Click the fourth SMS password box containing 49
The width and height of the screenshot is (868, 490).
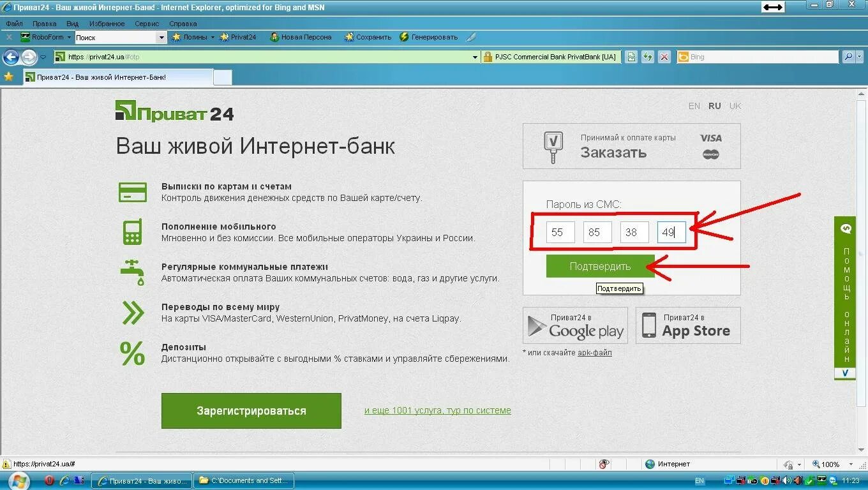(x=671, y=232)
